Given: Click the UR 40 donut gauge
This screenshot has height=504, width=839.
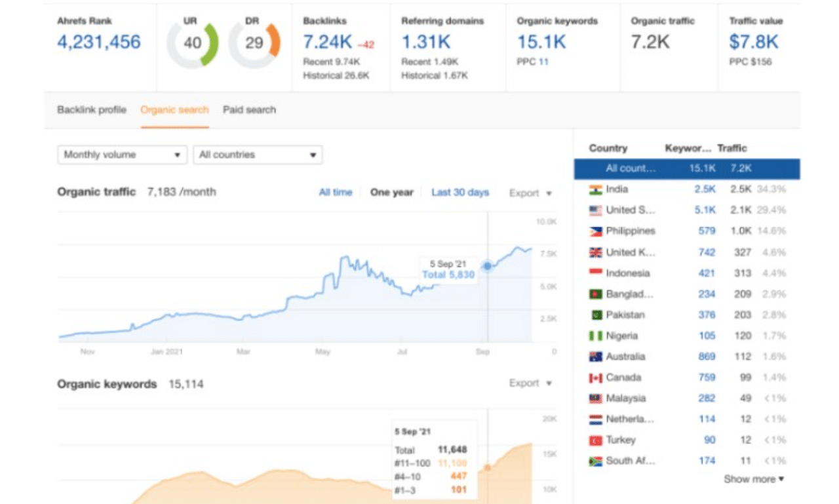Looking at the screenshot, I should 193,44.
